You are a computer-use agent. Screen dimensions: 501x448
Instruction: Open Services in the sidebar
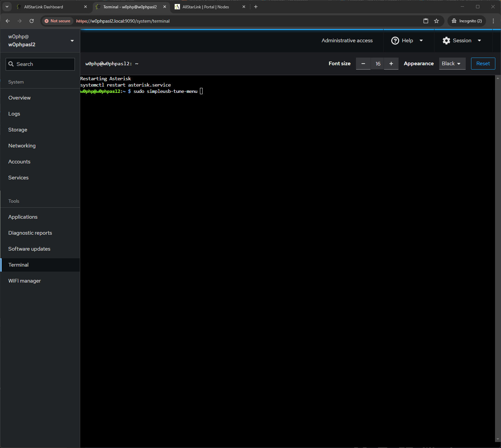click(18, 178)
